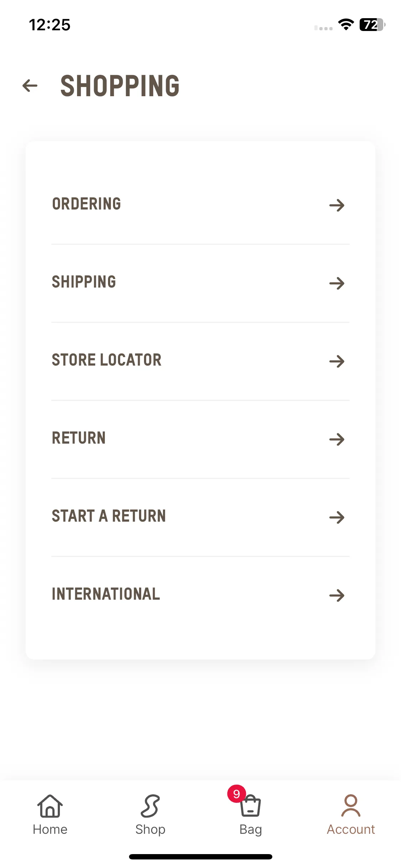Expand ORDERING with its arrow
The width and height of the screenshot is (401, 868).
tap(337, 205)
